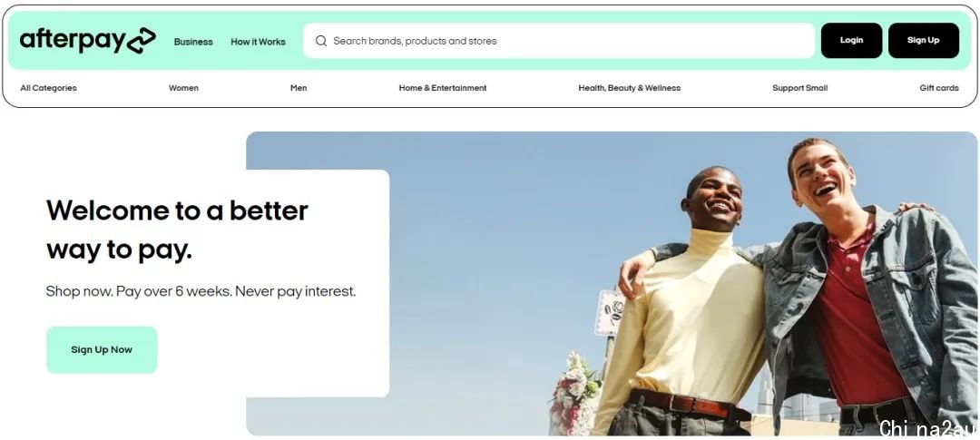This screenshot has height=440, width=980.
Task: Click the Afterpay looped arrows symbol
Action: 142,41
